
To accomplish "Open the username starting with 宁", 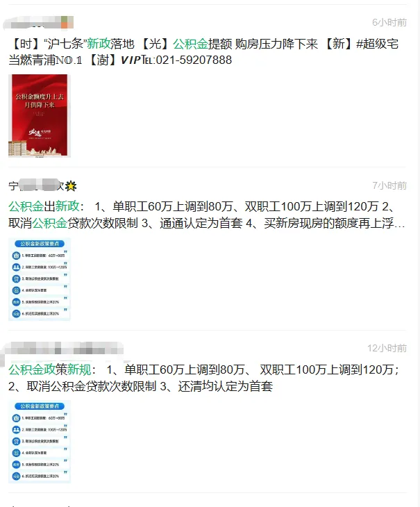I will point(36,185).
